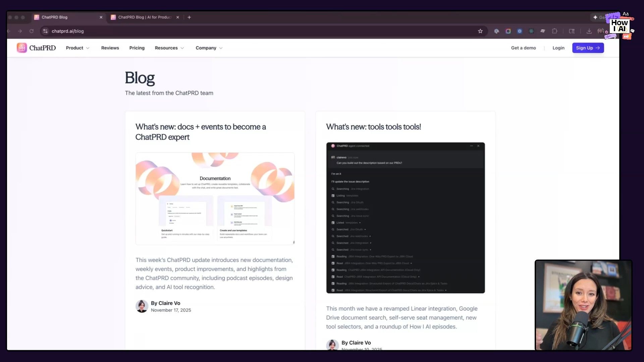Screen dimensions: 644x362
Task: Click the Sign Up button
Action: 588,48
